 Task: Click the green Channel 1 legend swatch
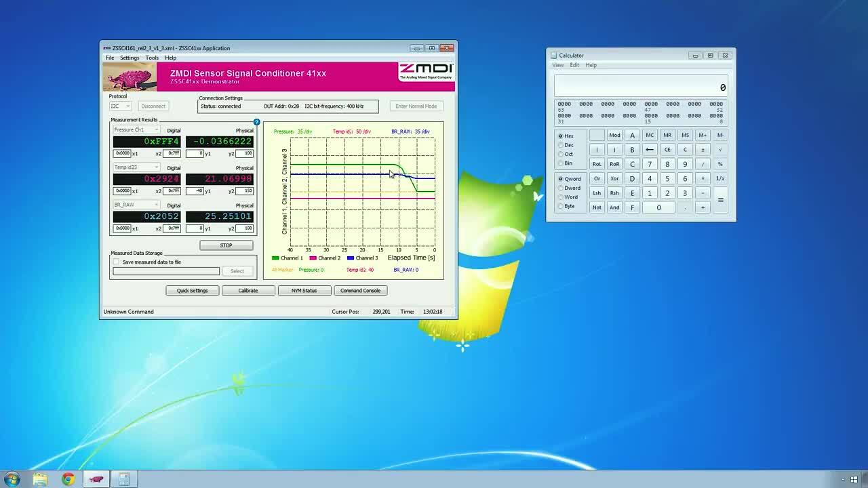pyautogui.click(x=275, y=258)
